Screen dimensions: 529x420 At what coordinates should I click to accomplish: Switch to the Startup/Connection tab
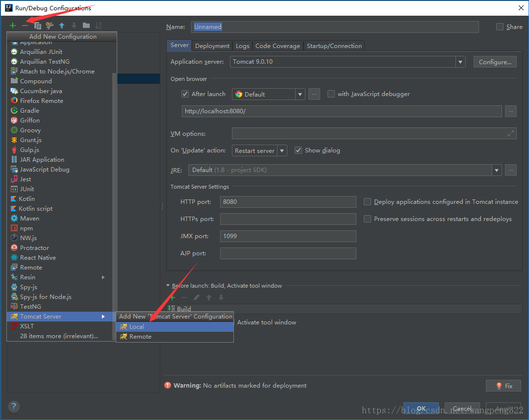tap(334, 46)
